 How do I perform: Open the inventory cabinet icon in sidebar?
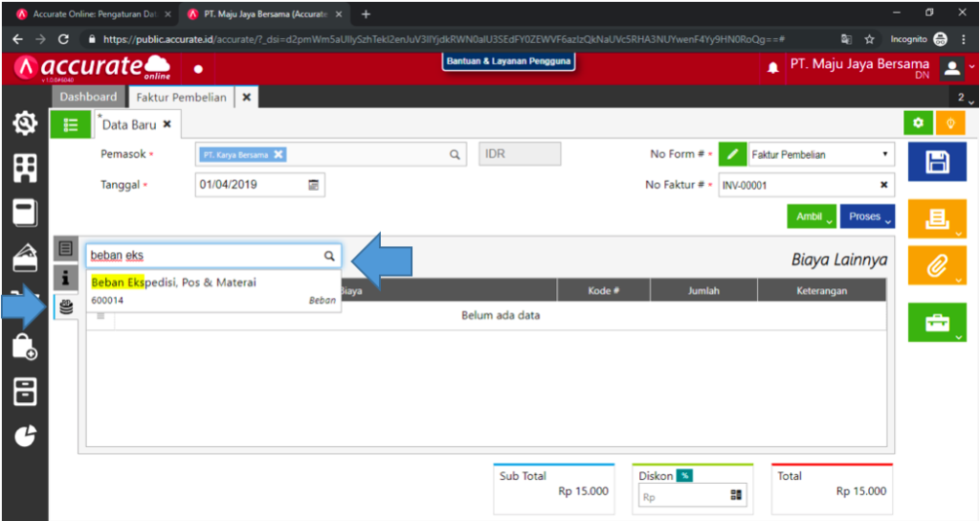pos(25,392)
